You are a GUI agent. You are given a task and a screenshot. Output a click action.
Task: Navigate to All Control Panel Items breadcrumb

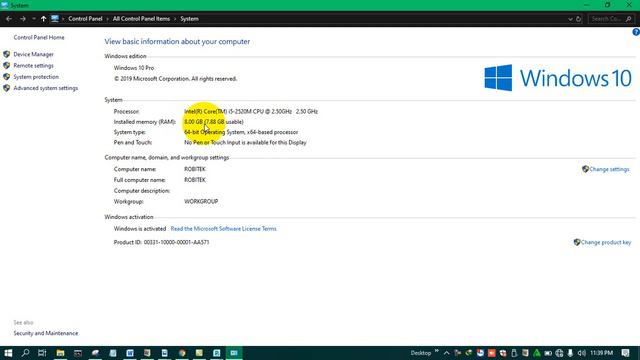pos(141,19)
